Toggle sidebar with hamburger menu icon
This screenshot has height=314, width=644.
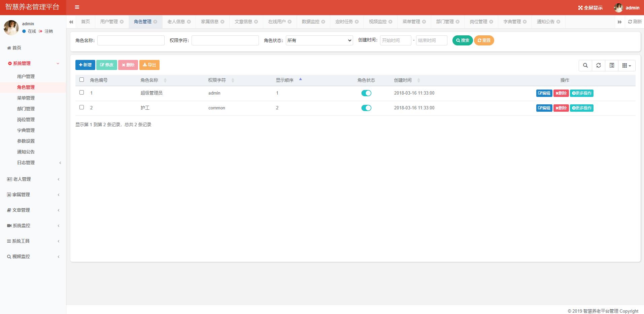click(77, 7)
